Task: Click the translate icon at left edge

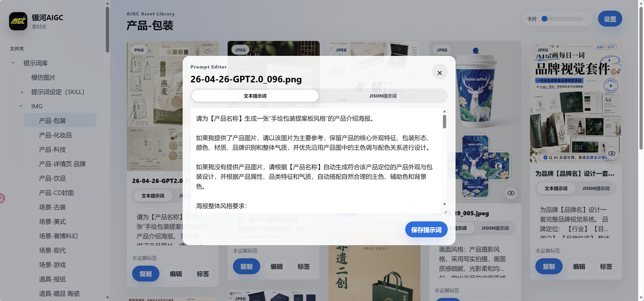Action: pyautogui.click(x=2, y=199)
